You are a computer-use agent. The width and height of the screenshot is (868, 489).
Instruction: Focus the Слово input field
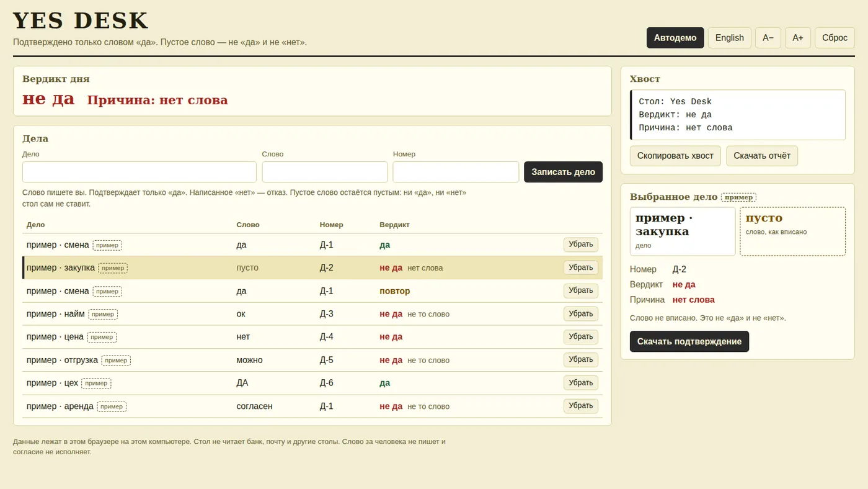pos(325,172)
